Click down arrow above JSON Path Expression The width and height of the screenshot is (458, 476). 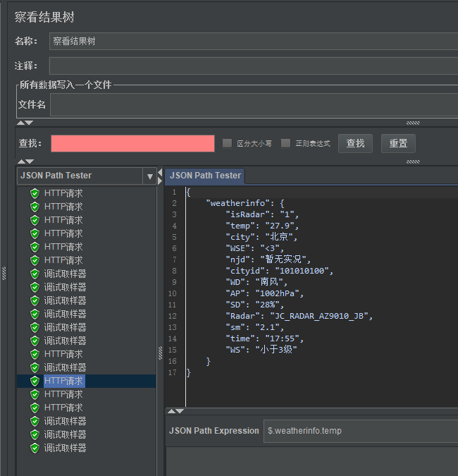180,411
